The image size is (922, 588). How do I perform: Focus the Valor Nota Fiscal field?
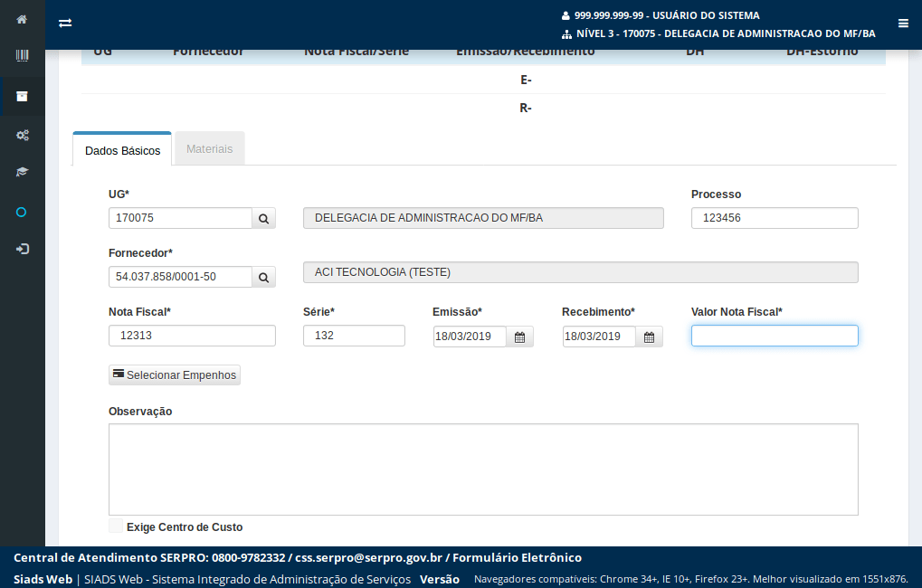[x=775, y=336]
